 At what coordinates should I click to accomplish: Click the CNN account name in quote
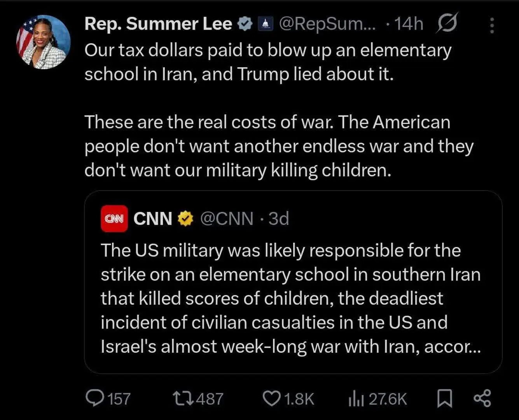(153, 219)
